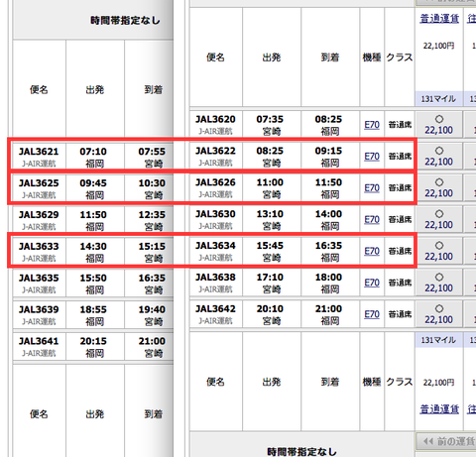476x457 pixels.
Task: Open 普通運賃 link in bottom footer
Action: click(439, 409)
